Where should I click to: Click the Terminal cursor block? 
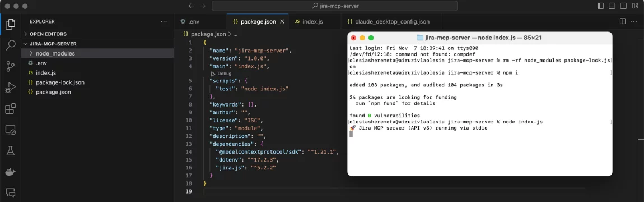coord(351,134)
